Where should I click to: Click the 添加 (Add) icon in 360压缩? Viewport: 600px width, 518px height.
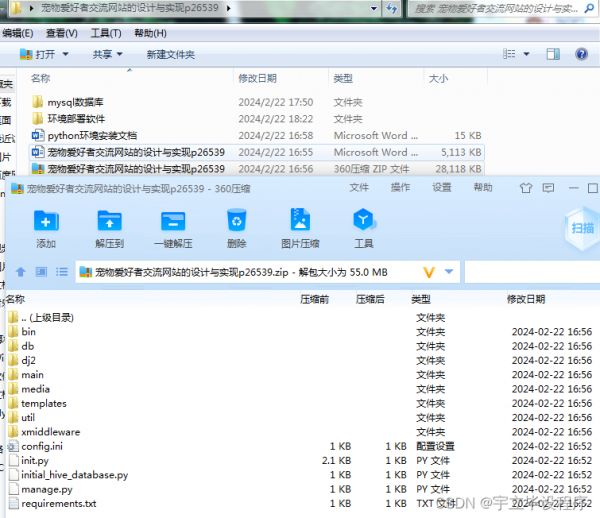pyautogui.click(x=46, y=221)
